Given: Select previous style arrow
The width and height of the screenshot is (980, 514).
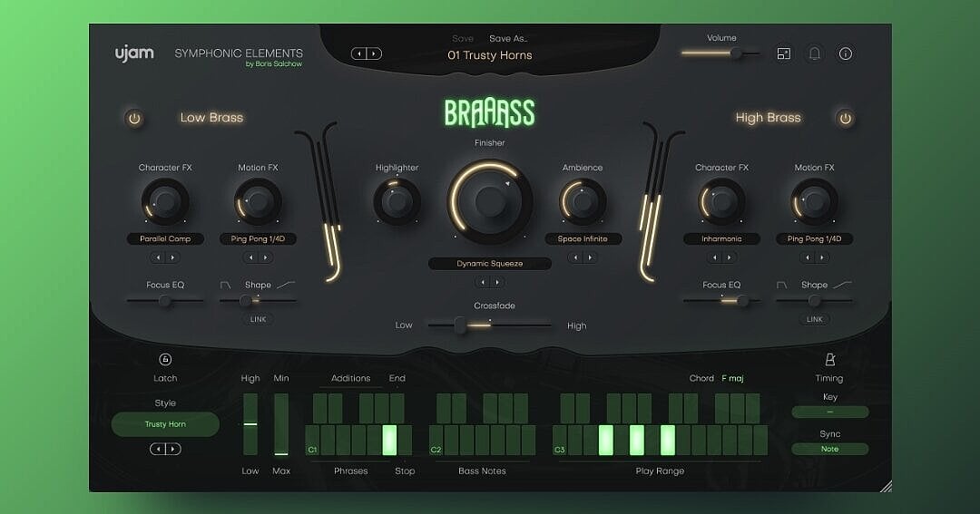Looking at the screenshot, I should [158, 449].
